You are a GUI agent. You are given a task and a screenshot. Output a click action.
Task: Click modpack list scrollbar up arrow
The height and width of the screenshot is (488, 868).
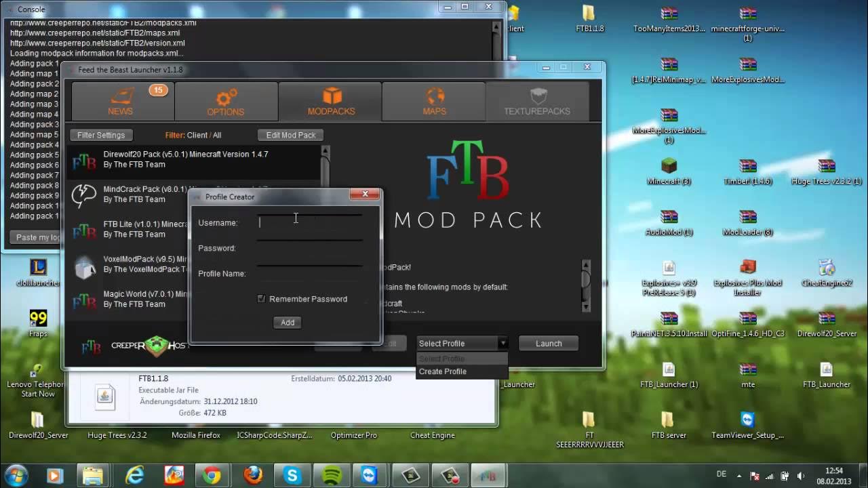point(325,150)
